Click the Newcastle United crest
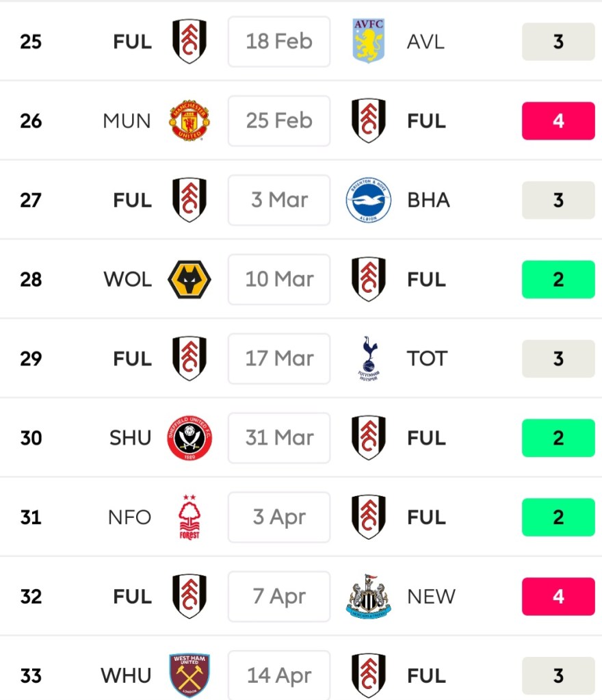 tap(369, 597)
